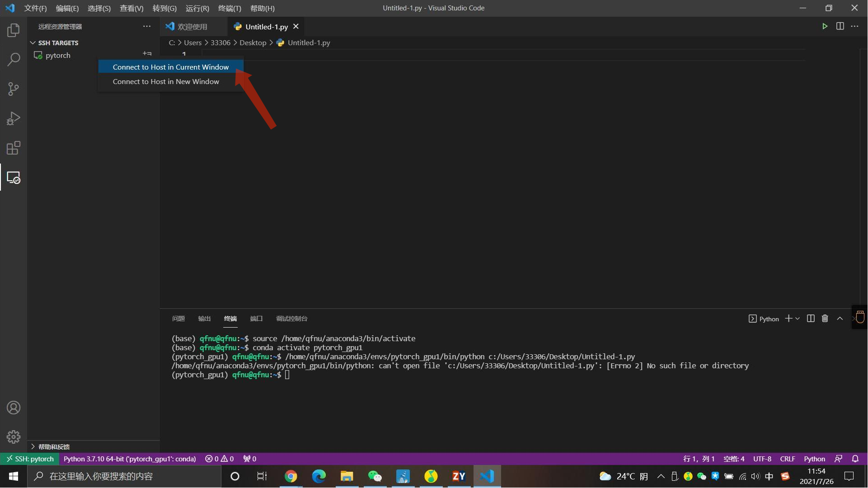
Task: Change the CRLF end of line sequence
Action: (788, 459)
